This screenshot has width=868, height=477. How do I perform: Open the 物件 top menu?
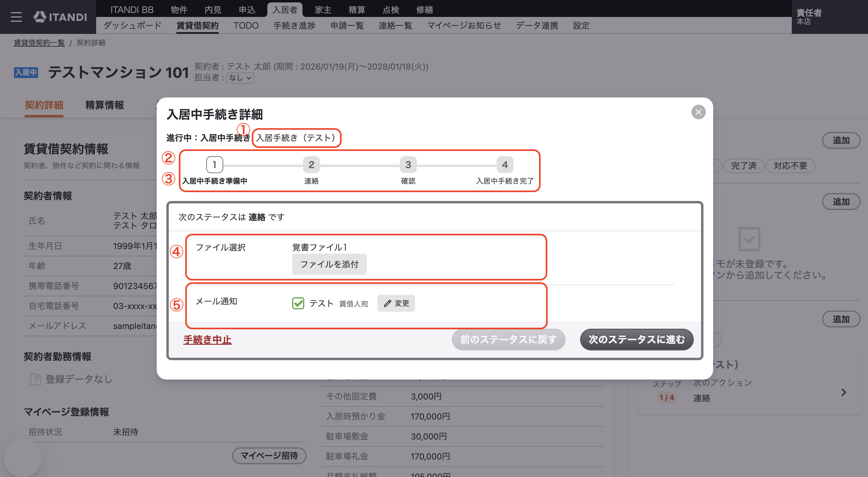pyautogui.click(x=179, y=9)
